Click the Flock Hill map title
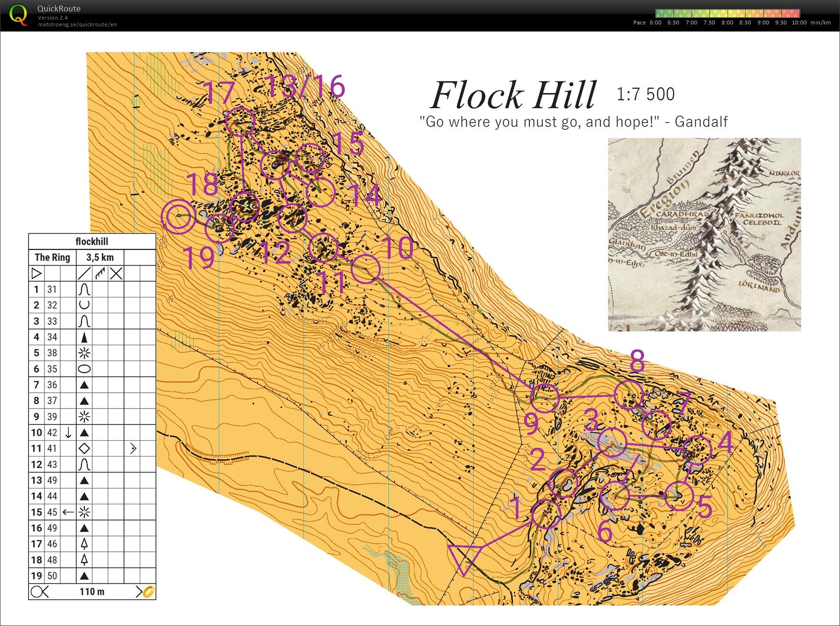840x626 pixels. pos(514,95)
